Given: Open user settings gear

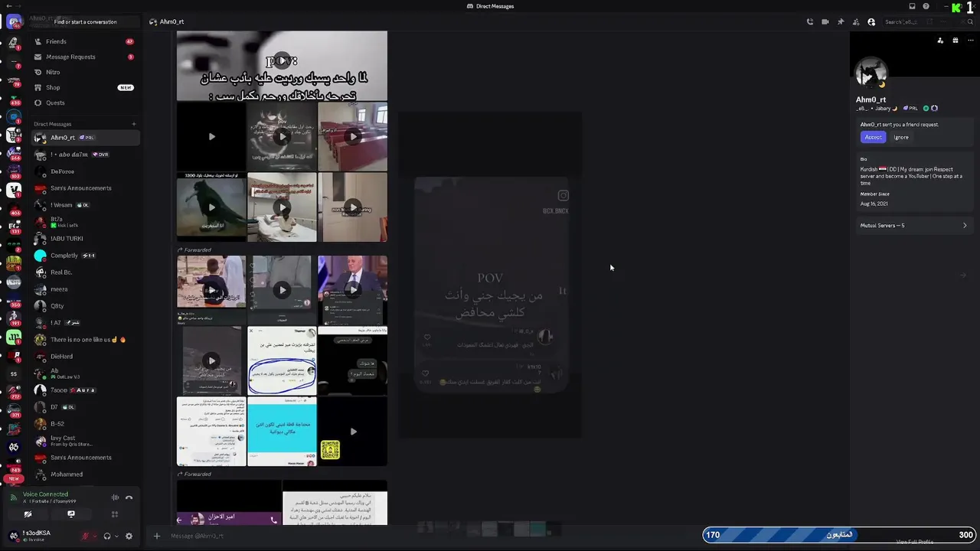Looking at the screenshot, I should (x=129, y=536).
